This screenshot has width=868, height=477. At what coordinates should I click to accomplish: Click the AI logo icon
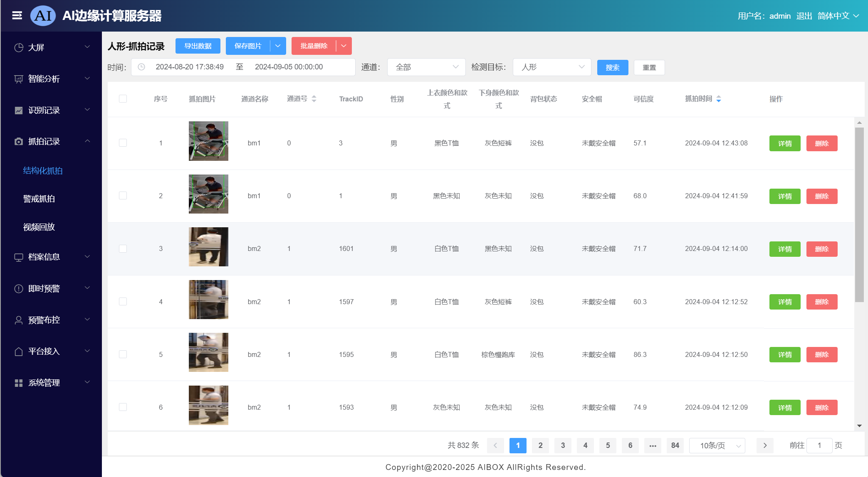click(x=43, y=16)
